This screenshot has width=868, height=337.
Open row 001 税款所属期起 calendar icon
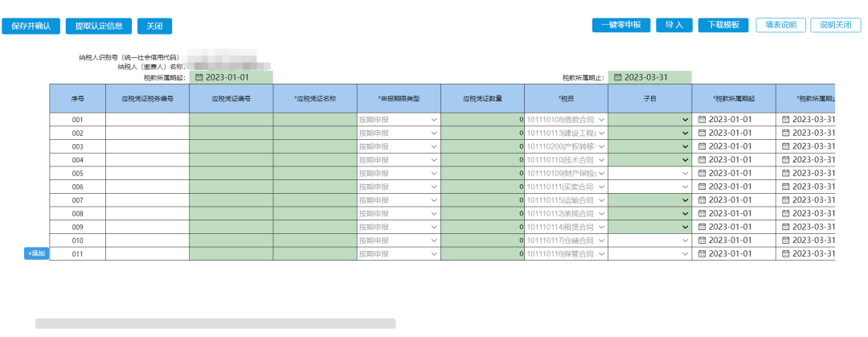[702, 120]
